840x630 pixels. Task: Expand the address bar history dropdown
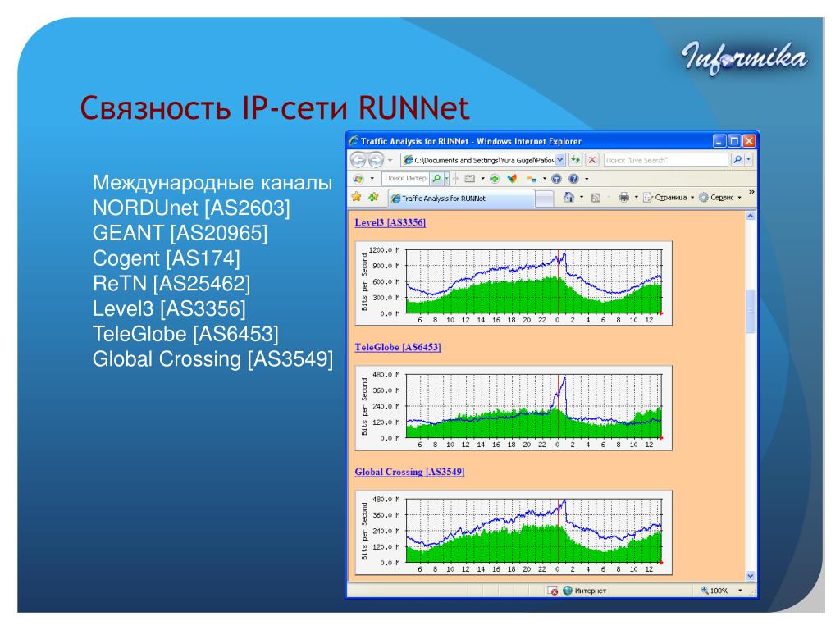coord(559,160)
